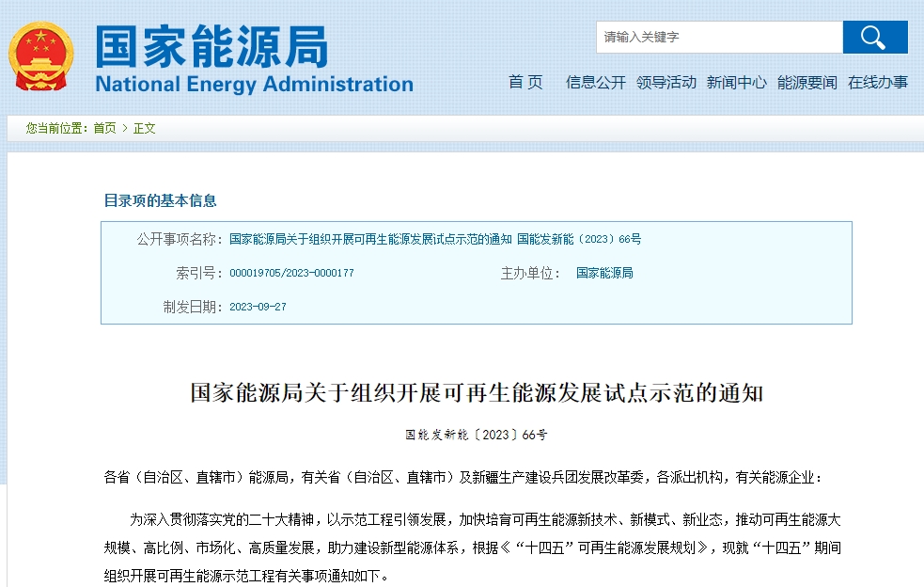The height and width of the screenshot is (587, 924).
Task: Click the document number below the headline
Action: pos(476,436)
